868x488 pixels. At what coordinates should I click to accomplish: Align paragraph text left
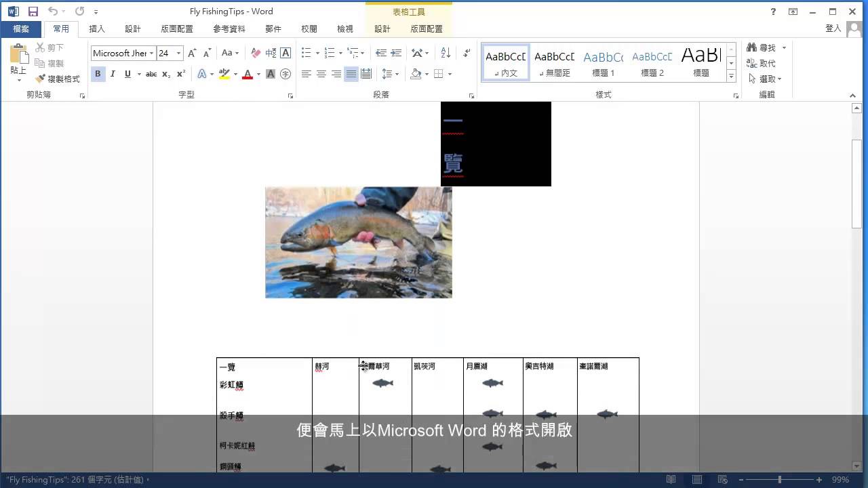coord(307,74)
